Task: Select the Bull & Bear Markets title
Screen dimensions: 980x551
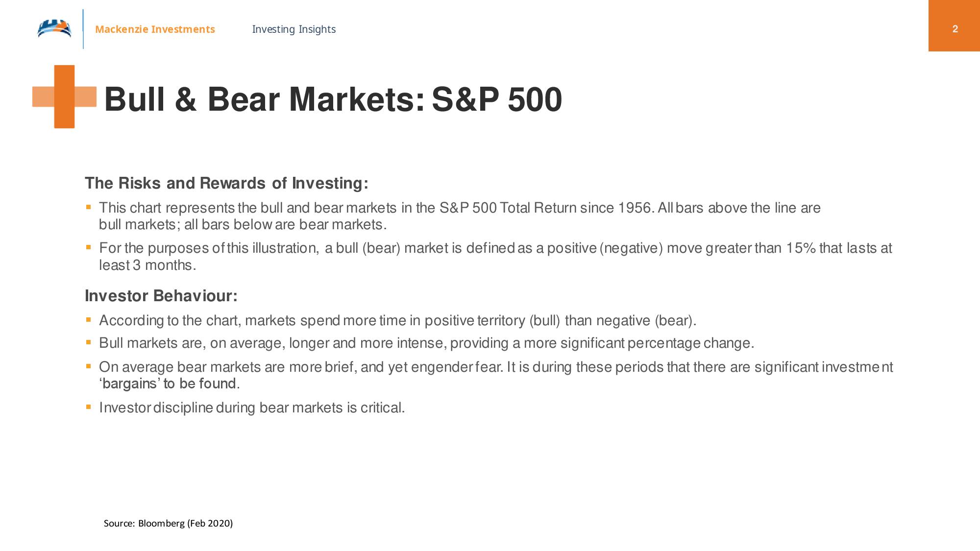Action: pyautogui.click(x=333, y=99)
